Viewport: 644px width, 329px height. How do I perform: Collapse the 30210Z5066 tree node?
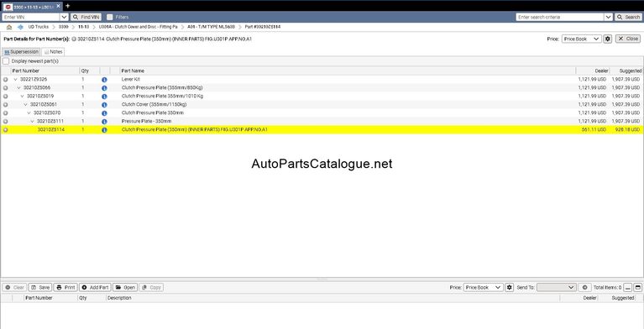pos(19,88)
